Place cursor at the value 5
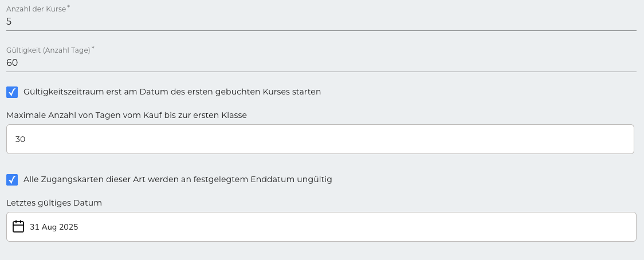 pyautogui.click(x=9, y=22)
